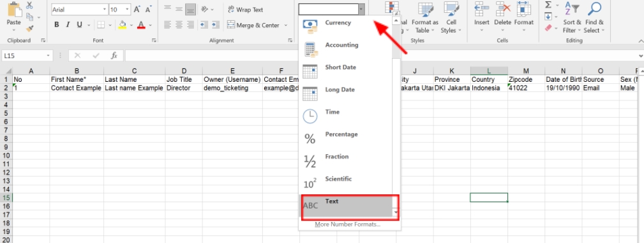This screenshot has width=644, height=243.
Task: Apply cell borders icon
Action: [100, 25]
